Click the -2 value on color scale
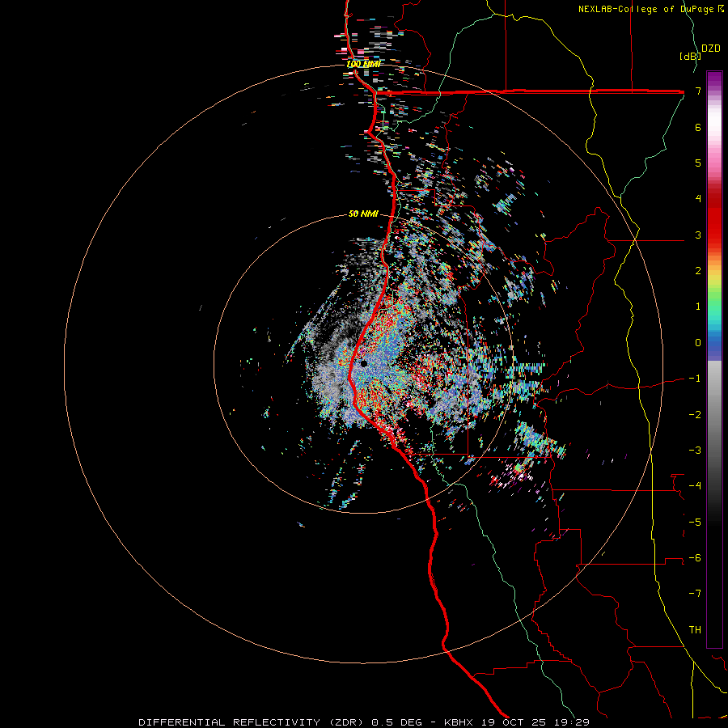The width and height of the screenshot is (728, 728). pyautogui.click(x=695, y=414)
